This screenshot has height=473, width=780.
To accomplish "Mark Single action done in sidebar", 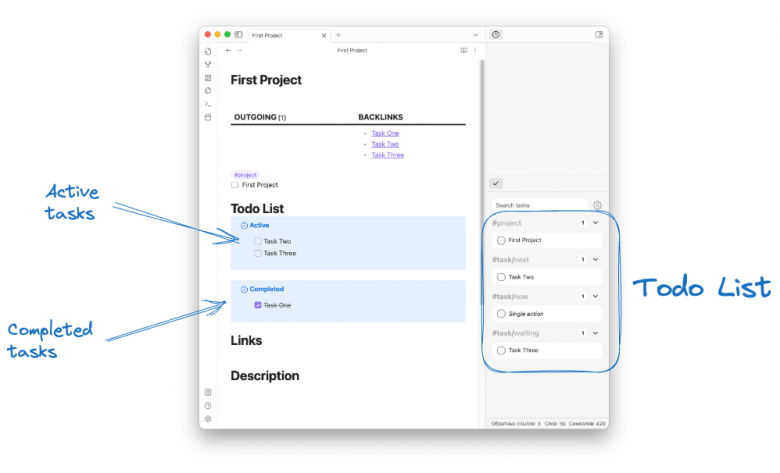I will [501, 314].
